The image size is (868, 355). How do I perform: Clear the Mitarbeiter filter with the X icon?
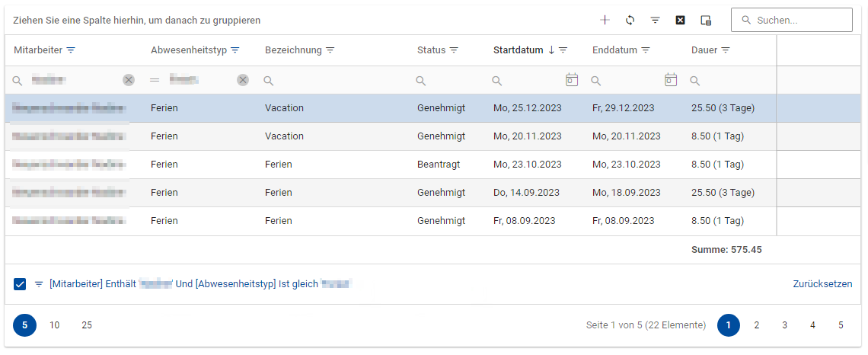[129, 80]
